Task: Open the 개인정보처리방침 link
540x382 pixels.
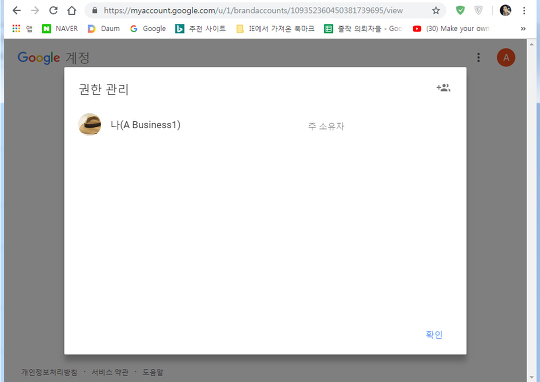Action: click(x=49, y=372)
